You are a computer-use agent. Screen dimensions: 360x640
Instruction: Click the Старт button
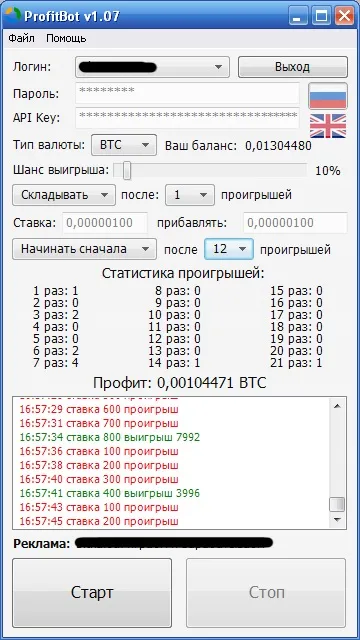pos(92,592)
